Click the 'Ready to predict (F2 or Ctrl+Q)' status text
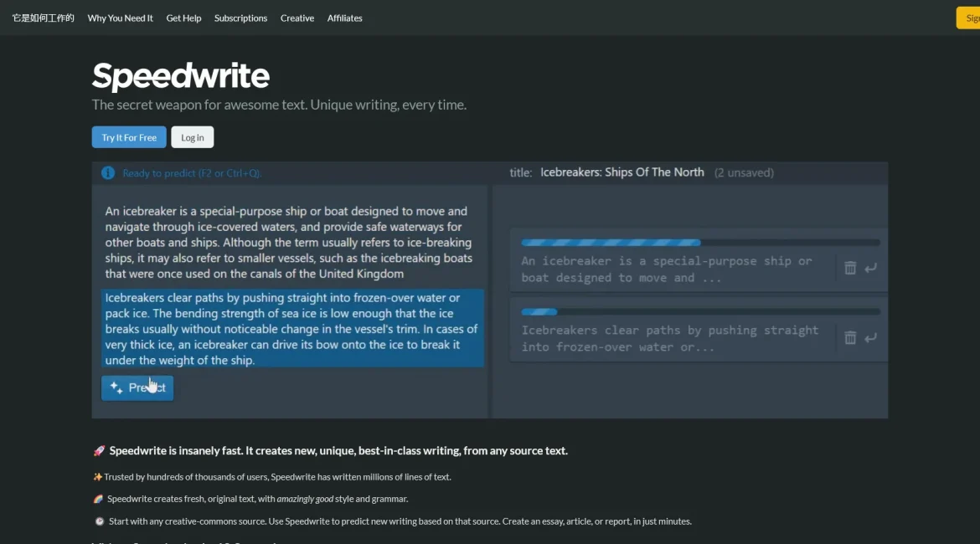The image size is (980, 544). (x=192, y=173)
